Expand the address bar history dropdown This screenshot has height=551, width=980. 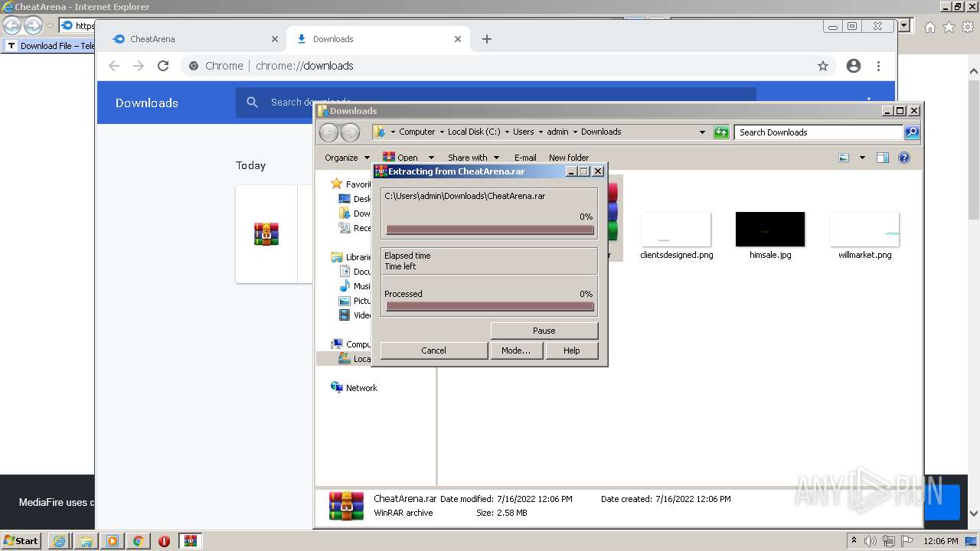[x=702, y=132]
